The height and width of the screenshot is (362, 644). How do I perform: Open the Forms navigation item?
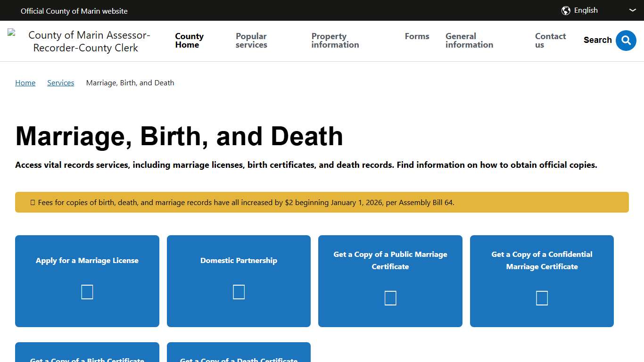click(x=417, y=36)
